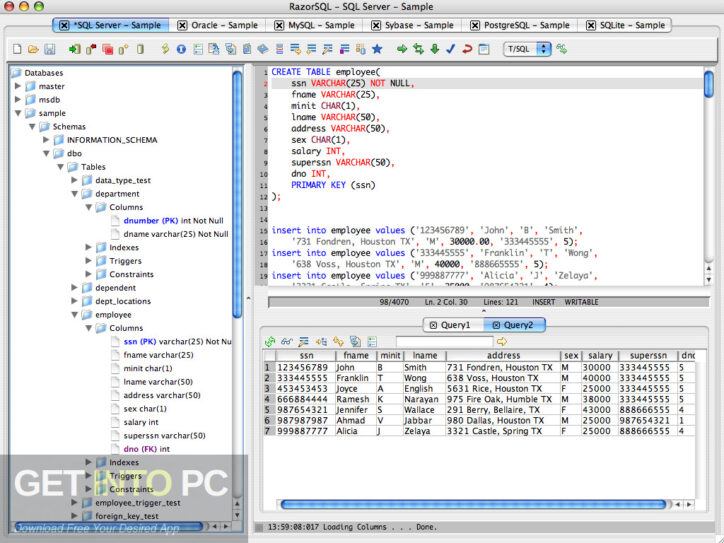Screen dimensions: 724x543
Task: Click the green right arrow toolbar icon
Action: click(402, 49)
